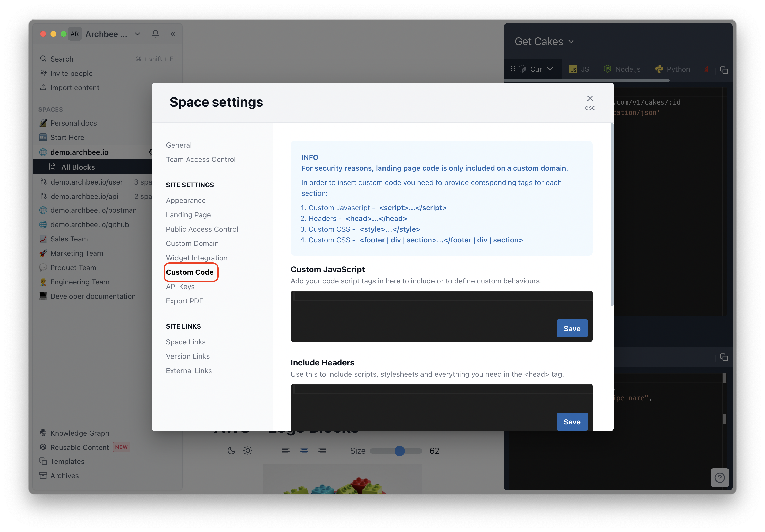Switch to light mode sun icon
This screenshot has height=532, width=765.
coord(248,451)
